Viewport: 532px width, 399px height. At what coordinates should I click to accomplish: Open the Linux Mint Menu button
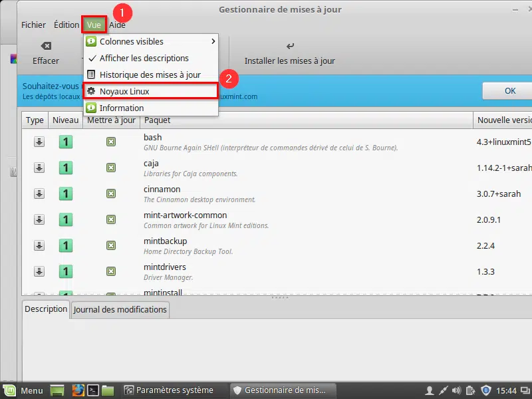tap(23, 390)
